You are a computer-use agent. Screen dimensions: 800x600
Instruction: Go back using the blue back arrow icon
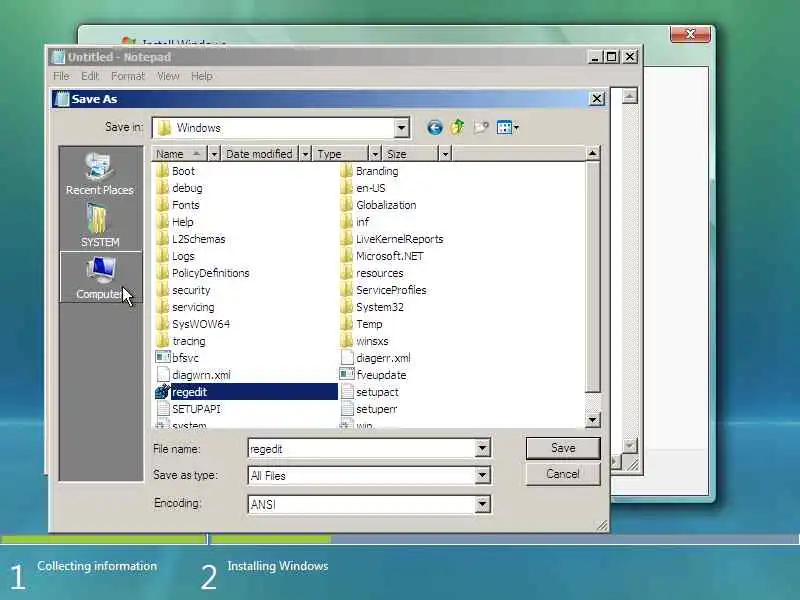435,127
